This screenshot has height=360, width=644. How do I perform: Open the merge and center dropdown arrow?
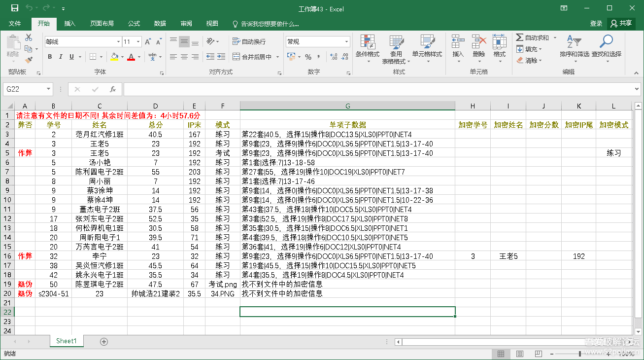277,57
